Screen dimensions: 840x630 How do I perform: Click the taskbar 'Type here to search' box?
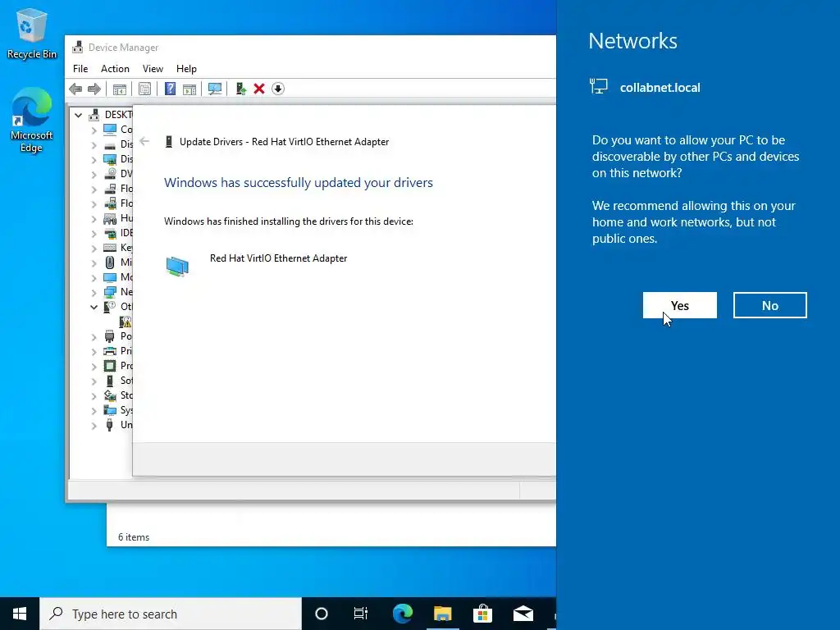click(x=171, y=614)
